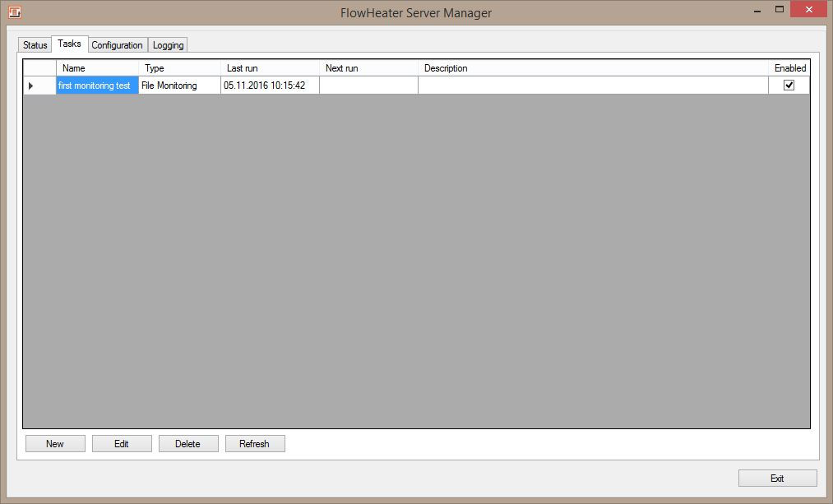Delete the selected task
The width and height of the screenshot is (833, 504).
pos(188,444)
